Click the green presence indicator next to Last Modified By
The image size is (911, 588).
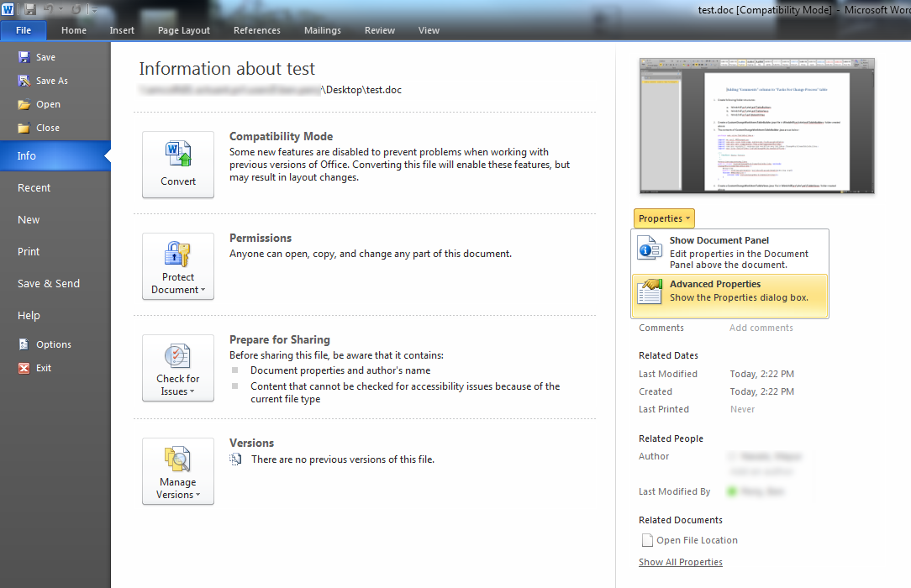click(732, 491)
